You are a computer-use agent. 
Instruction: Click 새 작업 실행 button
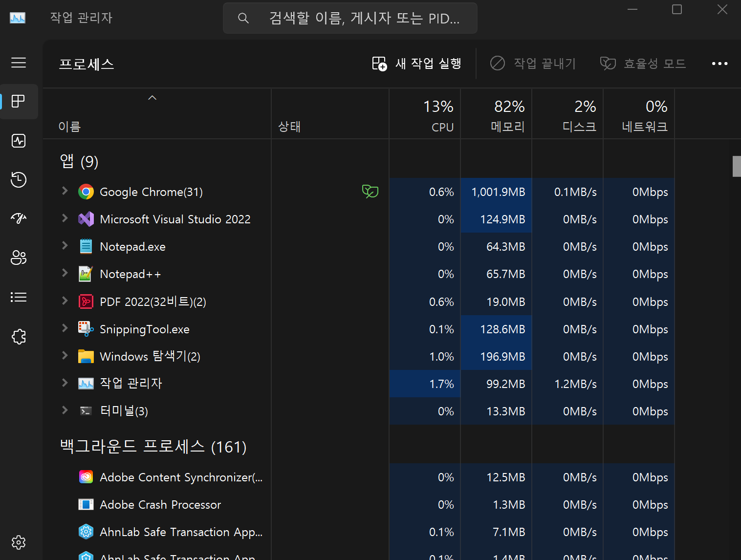(416, 64)
